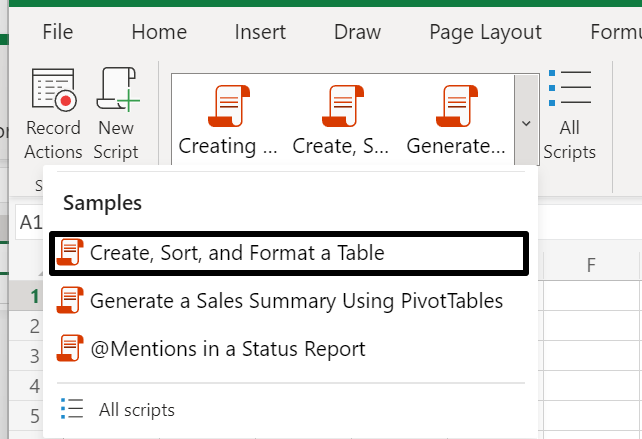Viewport: 642px width, 439px height.
Task: Switch to the Home tab
Action: coord(159,32)
